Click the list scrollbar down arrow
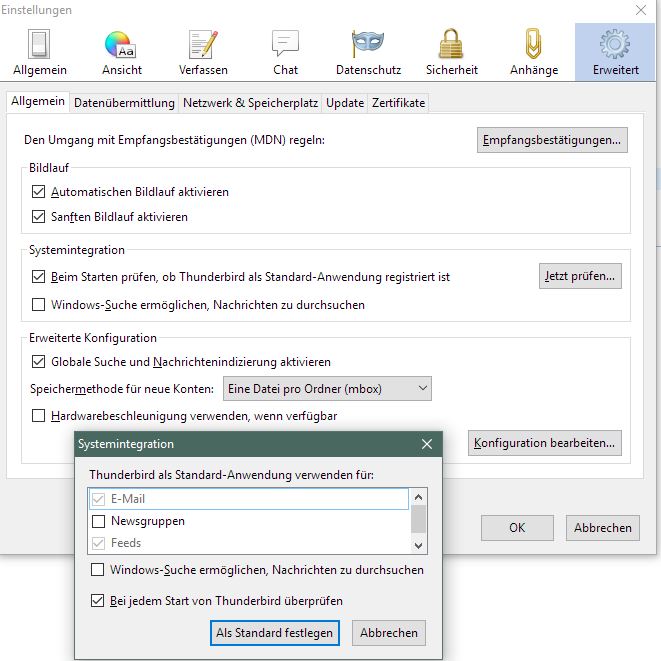The image size is (661, 661). [x=418, y=545]
